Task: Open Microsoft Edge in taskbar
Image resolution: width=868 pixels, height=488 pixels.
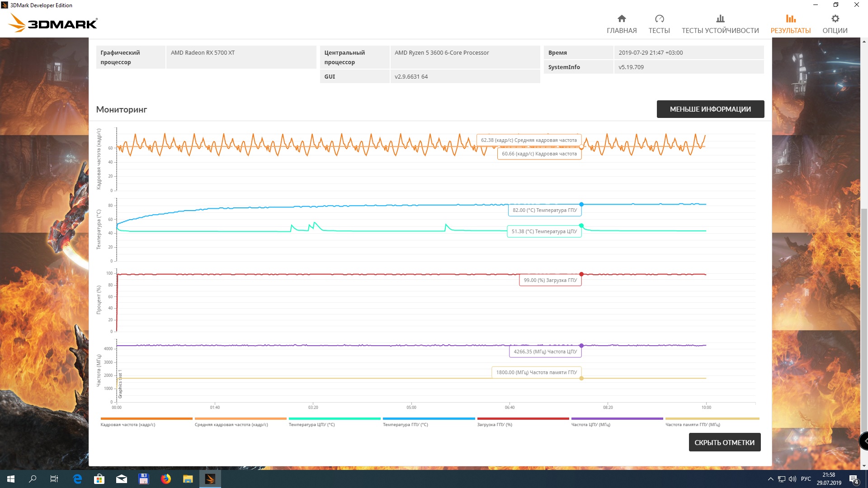Action: click(77, 479)
